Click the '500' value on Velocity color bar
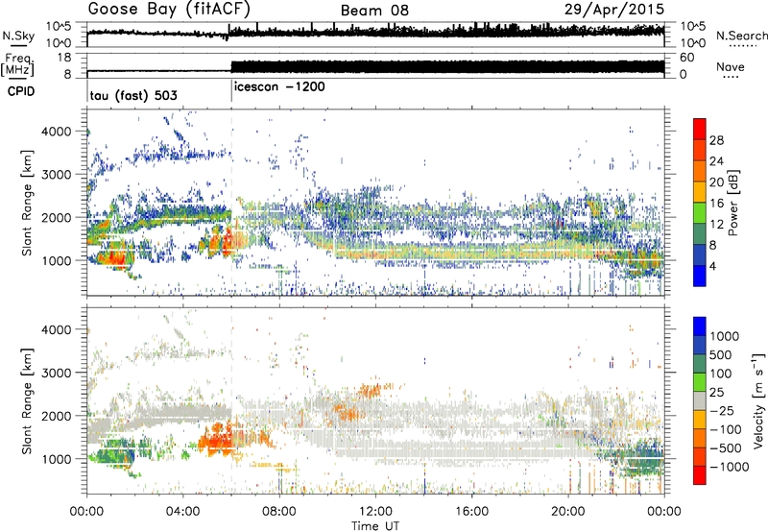This screenshot has width=768, height=532. click(721, 354)
